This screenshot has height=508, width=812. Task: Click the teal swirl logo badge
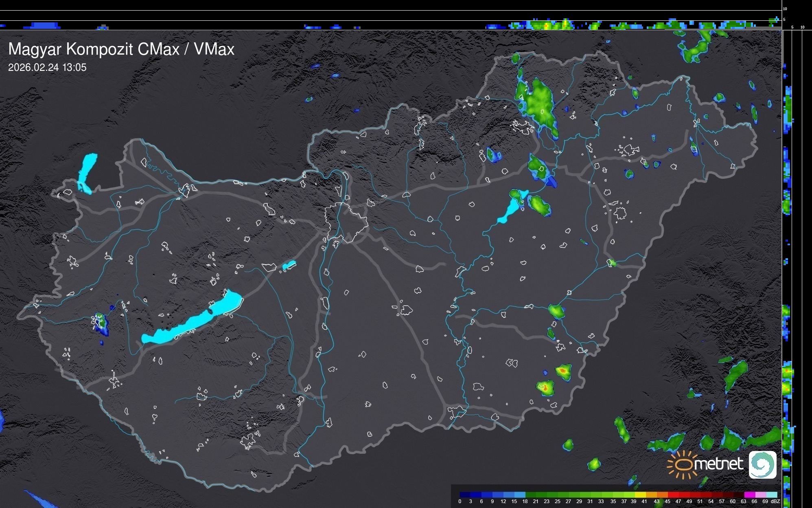(762, 464)
